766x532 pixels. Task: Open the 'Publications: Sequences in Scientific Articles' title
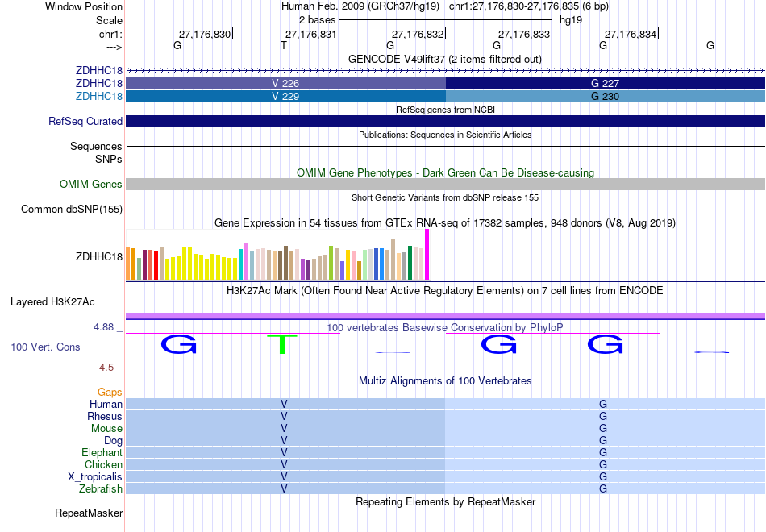[x=445, y=135]
